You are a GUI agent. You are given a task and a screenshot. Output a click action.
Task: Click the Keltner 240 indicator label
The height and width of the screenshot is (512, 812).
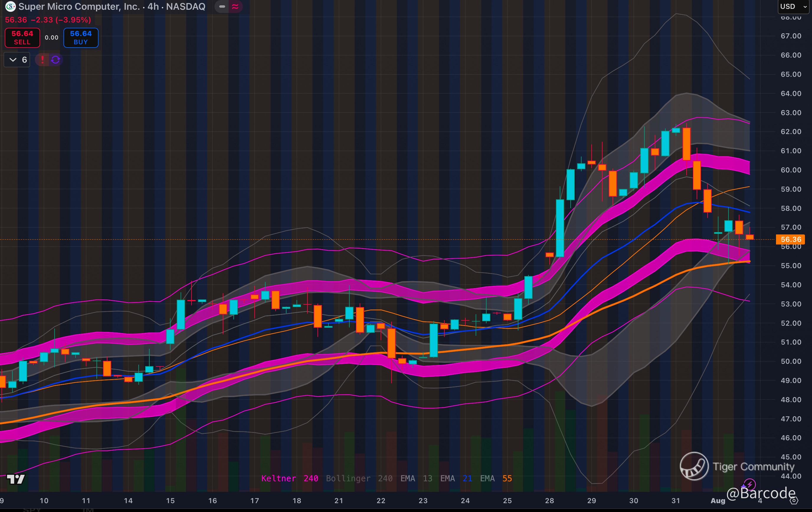[x=290, y=478]
